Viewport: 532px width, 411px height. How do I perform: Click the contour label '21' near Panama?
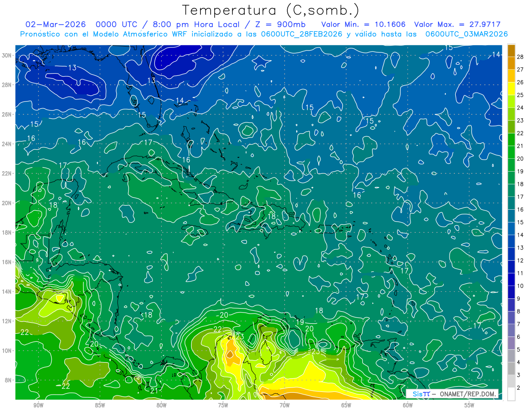click(154, 391)
